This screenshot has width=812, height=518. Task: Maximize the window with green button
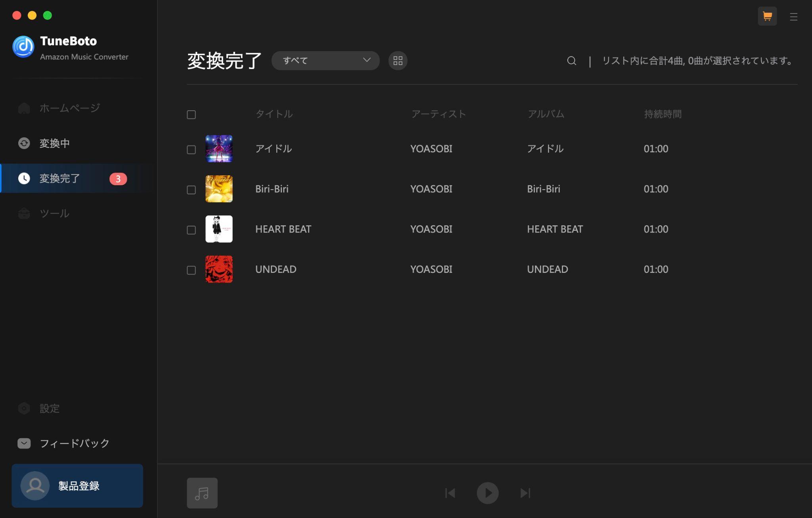click(x=48, y=15)
